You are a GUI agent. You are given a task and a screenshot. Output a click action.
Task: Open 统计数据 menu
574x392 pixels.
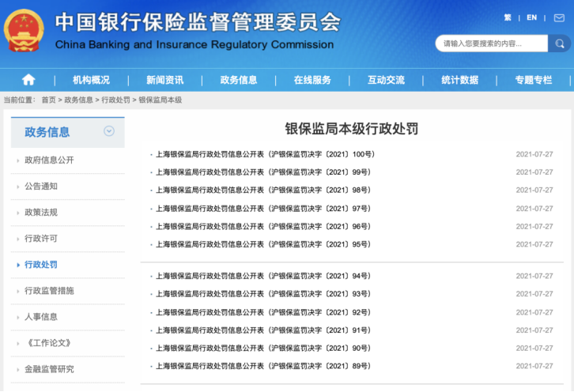point(460,80)
